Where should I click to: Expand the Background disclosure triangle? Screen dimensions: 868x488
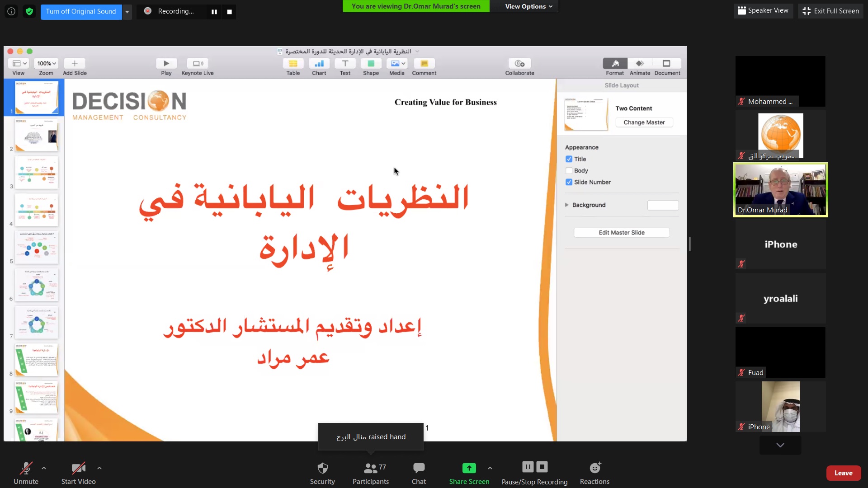tap(567, 205)
